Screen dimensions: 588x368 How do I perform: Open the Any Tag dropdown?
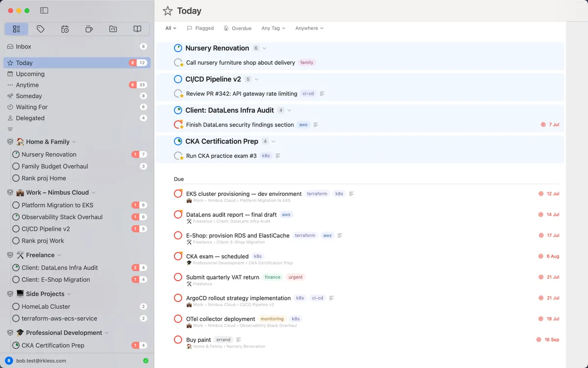click(273, 28)
